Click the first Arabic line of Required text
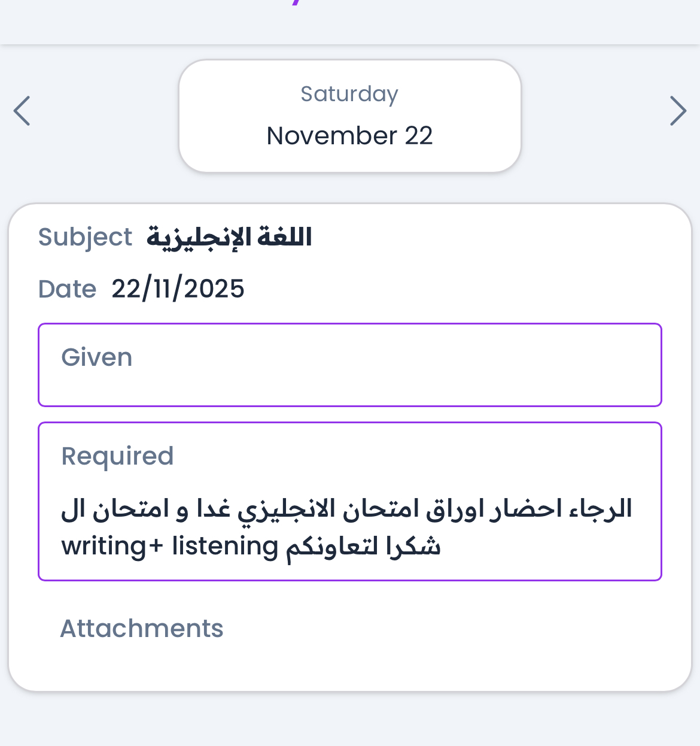The image size is (700, 746). [347, 510]
